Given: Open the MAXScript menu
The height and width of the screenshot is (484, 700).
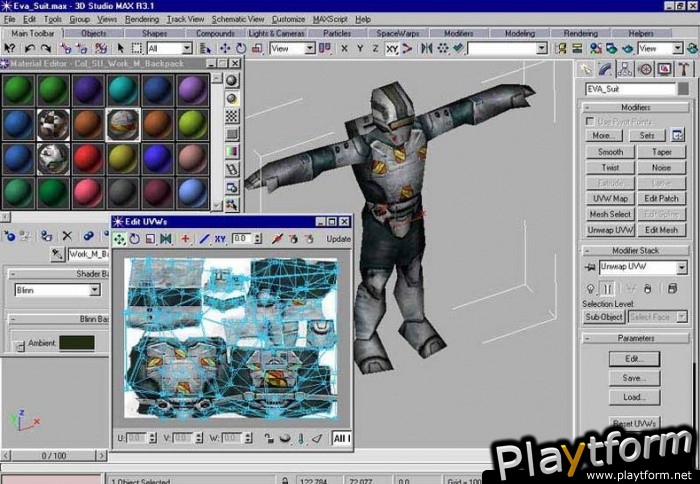Looking at the screenshot, I should point(330,19).
